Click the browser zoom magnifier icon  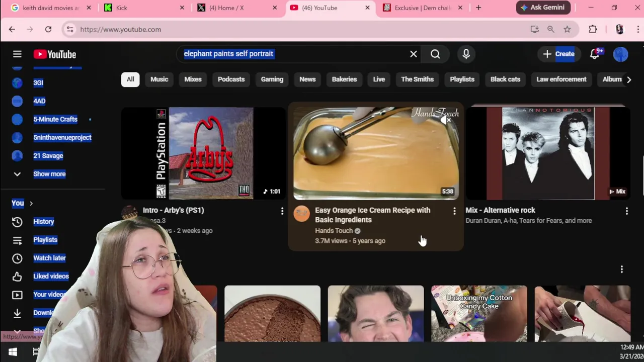[x=551, y=29]
